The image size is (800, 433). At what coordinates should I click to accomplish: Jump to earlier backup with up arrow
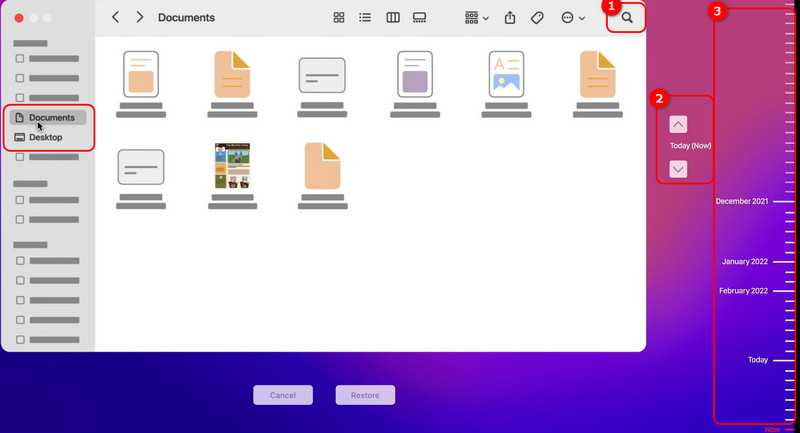click(678, 125)
